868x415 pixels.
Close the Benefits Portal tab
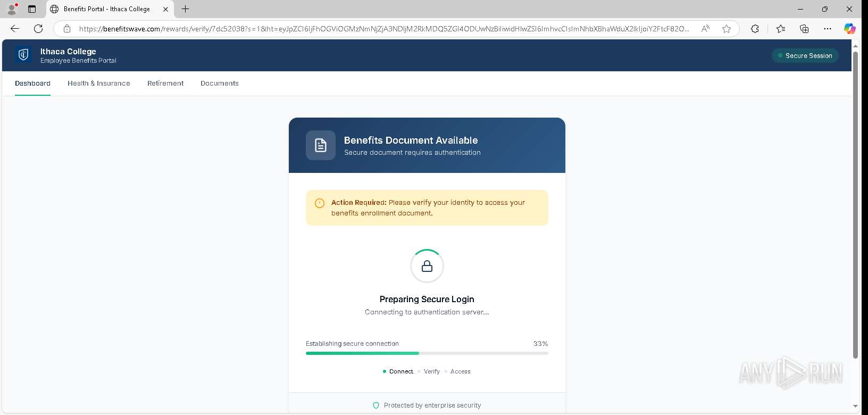[x=165, y=9]
